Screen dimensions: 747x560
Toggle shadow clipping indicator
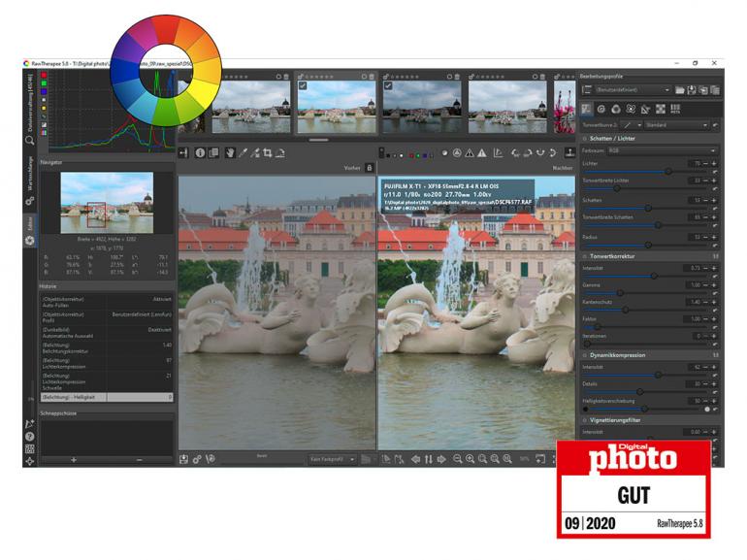(470, 153)
